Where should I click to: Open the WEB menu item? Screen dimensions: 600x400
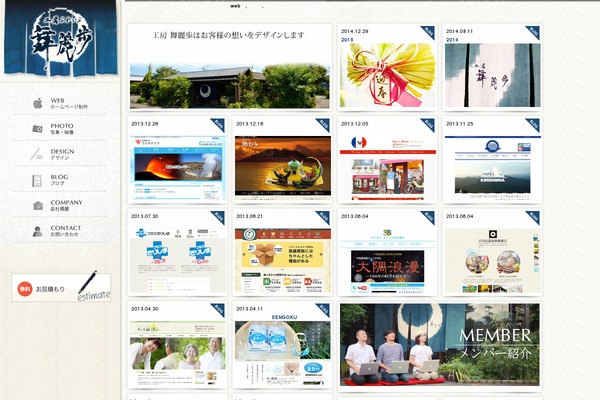click(60, 103)
